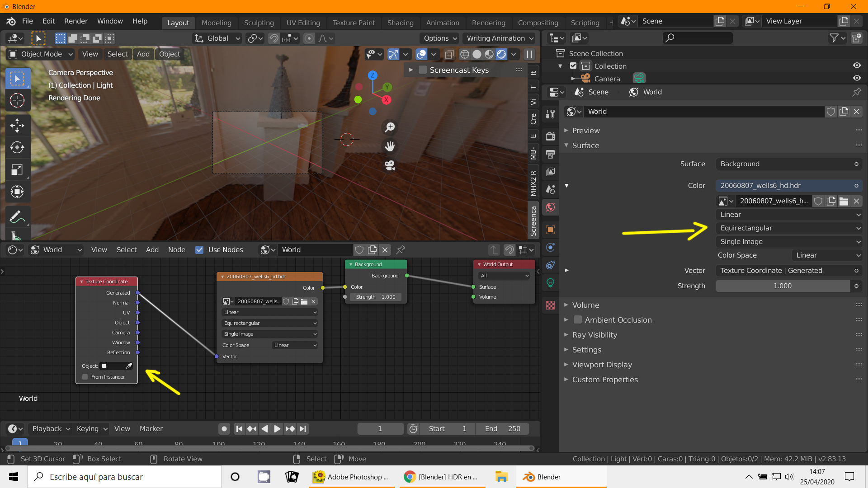Open the Object Mode dropdown
This screenshot has width=868, height=488.
click(x=41, y=54)
